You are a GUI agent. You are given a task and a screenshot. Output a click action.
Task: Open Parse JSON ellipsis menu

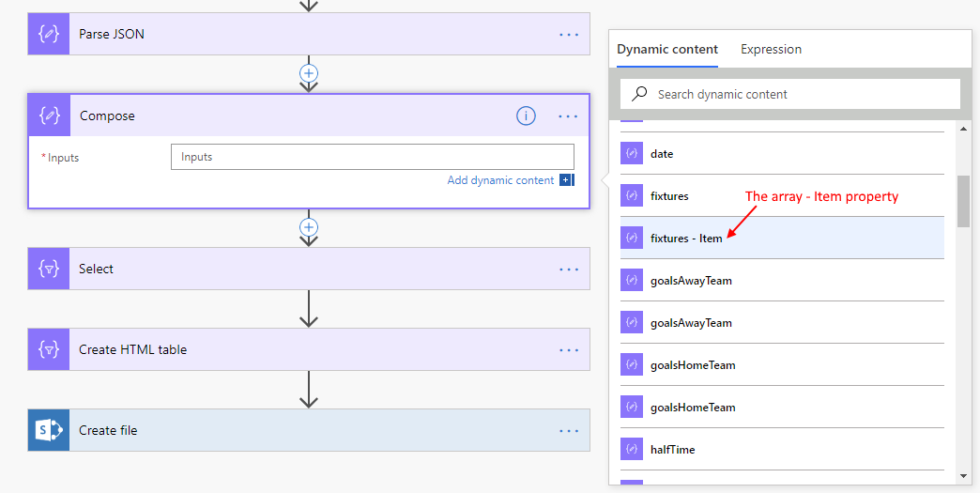click(569, 34)
